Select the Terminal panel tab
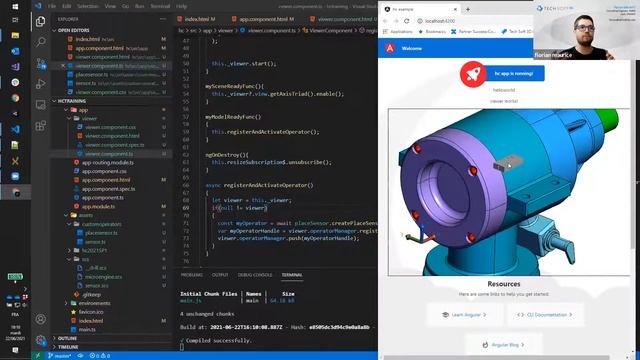The image size is (640, 360). tap(292, 275)
